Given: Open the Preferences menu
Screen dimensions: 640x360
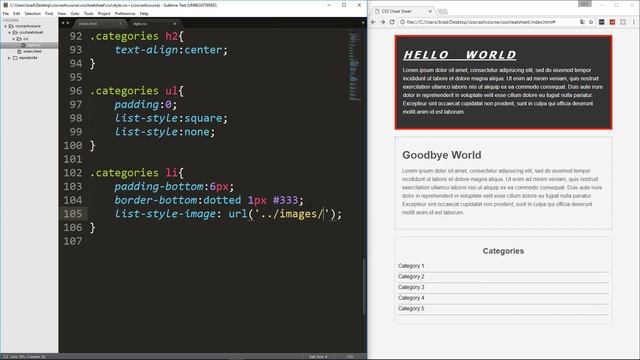Looking at the screenshot, I should pyautogui.click(x=125, y=13).
